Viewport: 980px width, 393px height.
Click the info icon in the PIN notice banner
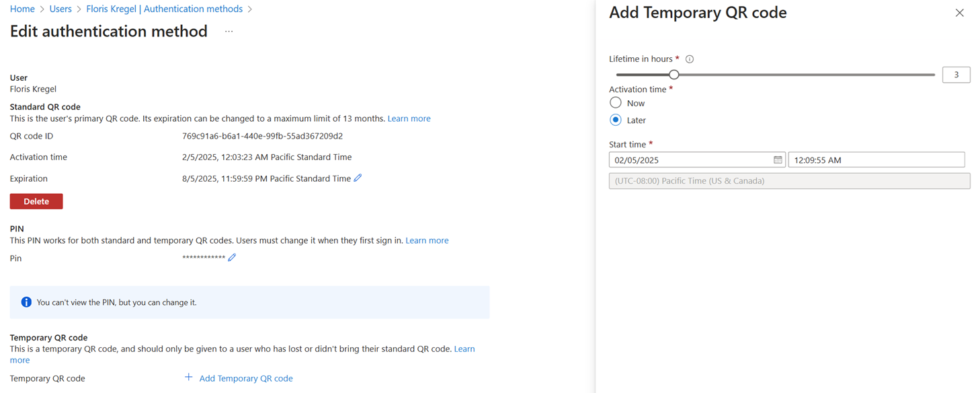click(26, 301)
